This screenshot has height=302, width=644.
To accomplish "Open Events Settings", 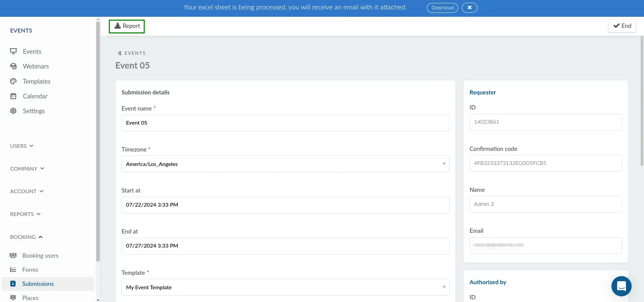I will 34,111.
